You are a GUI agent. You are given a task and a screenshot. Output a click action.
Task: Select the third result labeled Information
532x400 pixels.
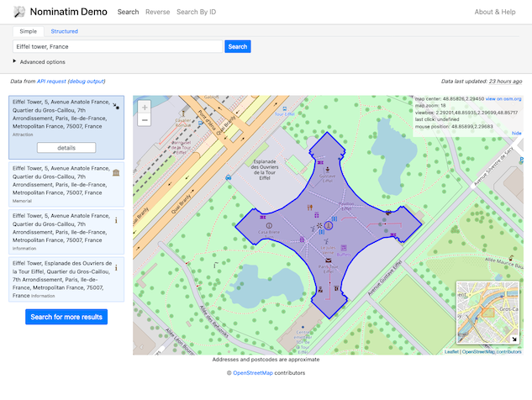[66, 232]
